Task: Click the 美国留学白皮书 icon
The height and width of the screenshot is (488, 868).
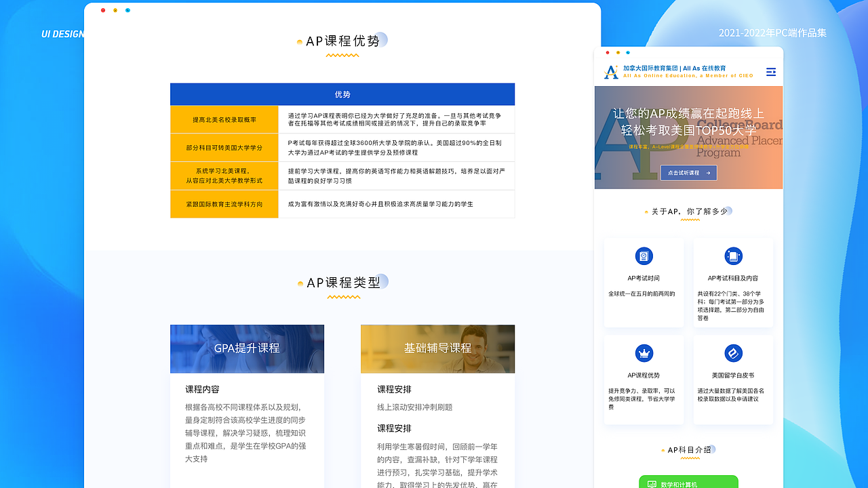Action: 733,353
